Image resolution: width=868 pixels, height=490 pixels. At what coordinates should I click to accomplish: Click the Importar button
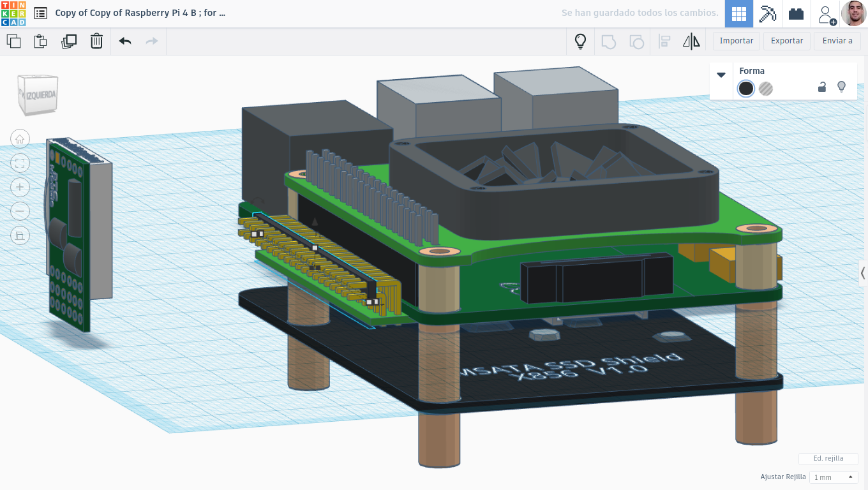click(737, 41)
